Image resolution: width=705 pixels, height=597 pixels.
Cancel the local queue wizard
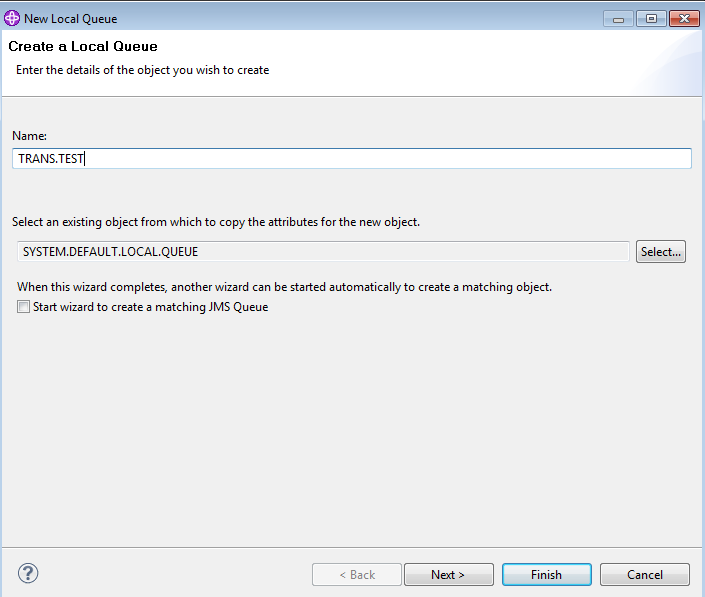point(645,575)
